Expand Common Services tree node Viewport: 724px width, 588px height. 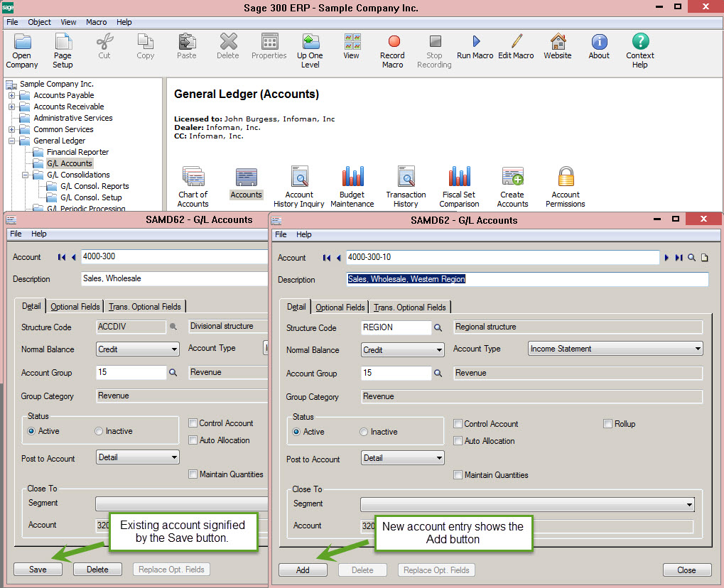coord(11,130)
